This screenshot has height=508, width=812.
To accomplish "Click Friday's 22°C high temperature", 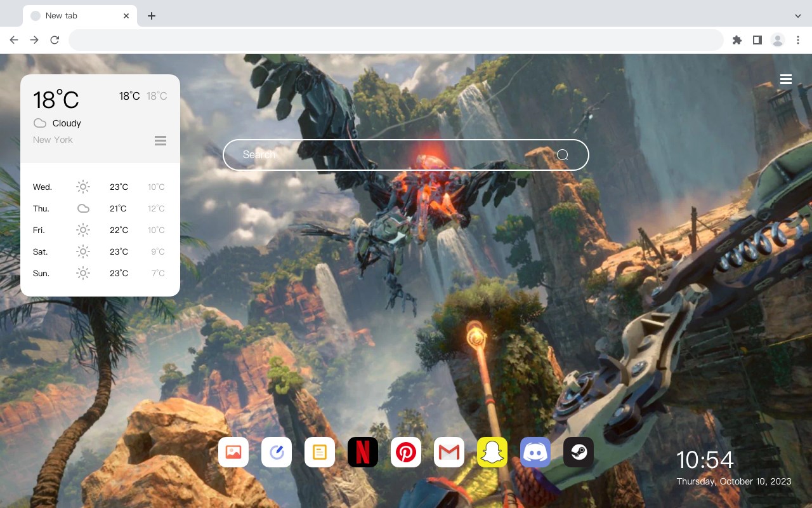I will coord(119,231).
